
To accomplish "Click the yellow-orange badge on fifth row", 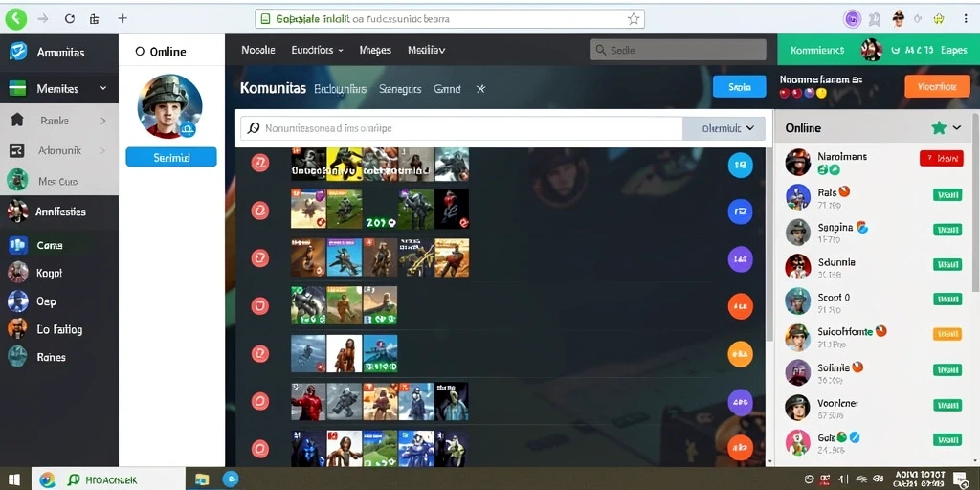I will [x=741, y=354].
